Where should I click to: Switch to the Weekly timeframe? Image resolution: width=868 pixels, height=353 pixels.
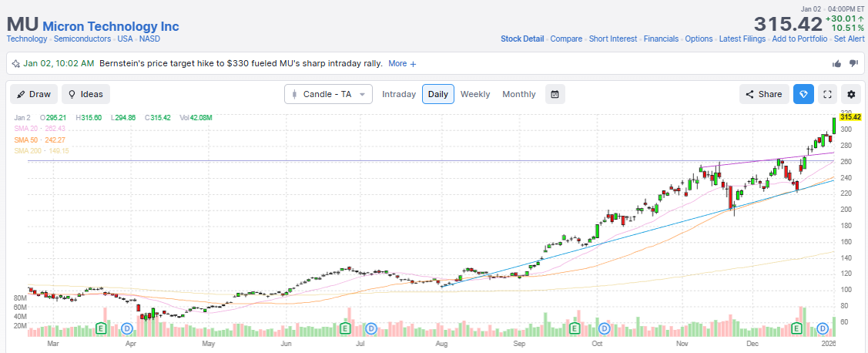coord(475,94)
